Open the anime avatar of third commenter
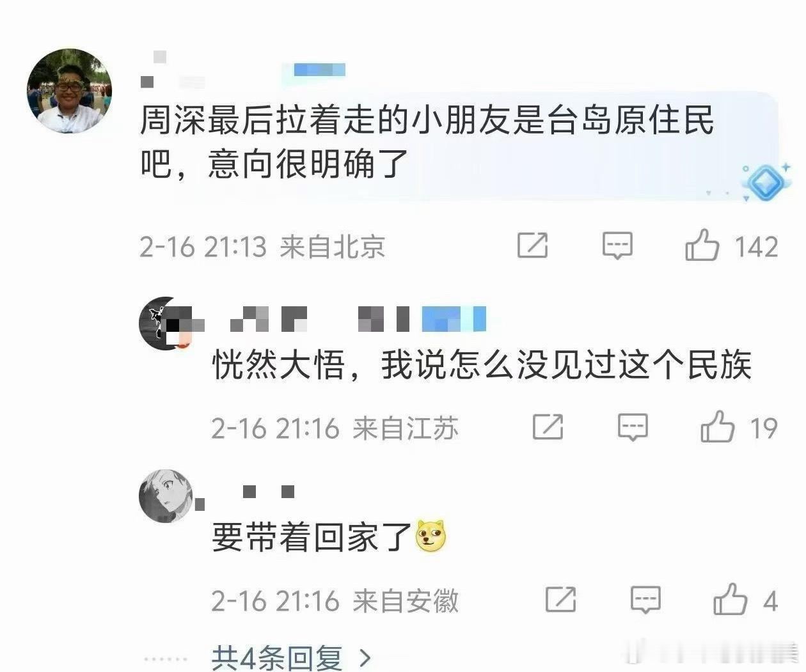 tap(166, 496)
